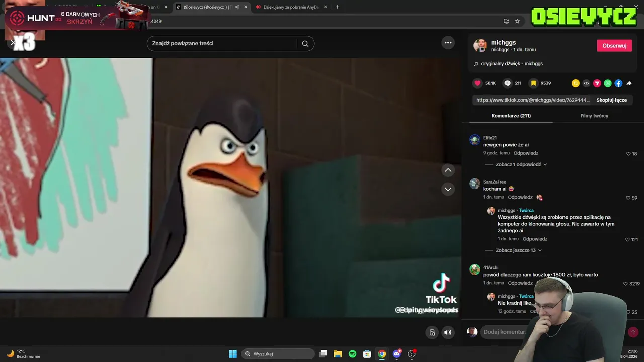Click the comment text 'newgen powie że ai'
Screen dimensions: 644x362
pyautogui.click(x=506, y=145)
